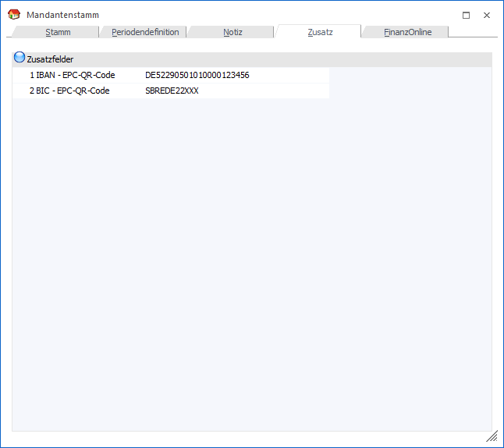Go to the Notiz tab
The height and width of the screenshot is (448, 504).
pos(232,32)
